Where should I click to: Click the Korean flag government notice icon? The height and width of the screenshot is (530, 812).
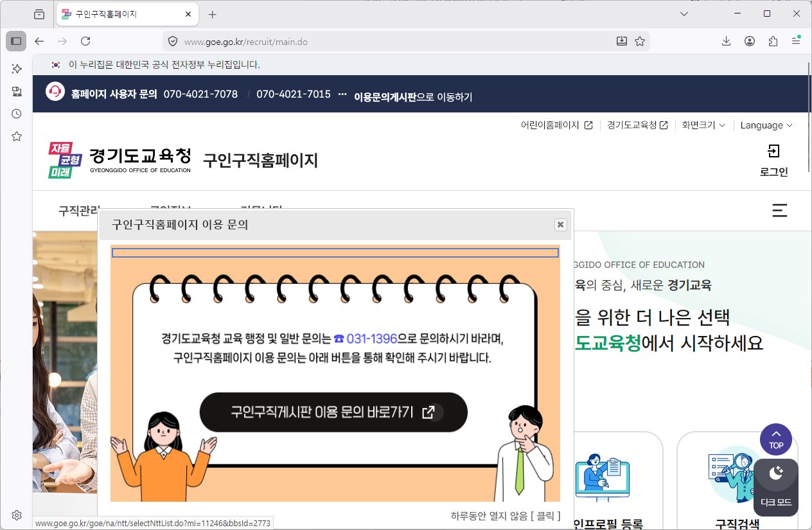[56, 64]
